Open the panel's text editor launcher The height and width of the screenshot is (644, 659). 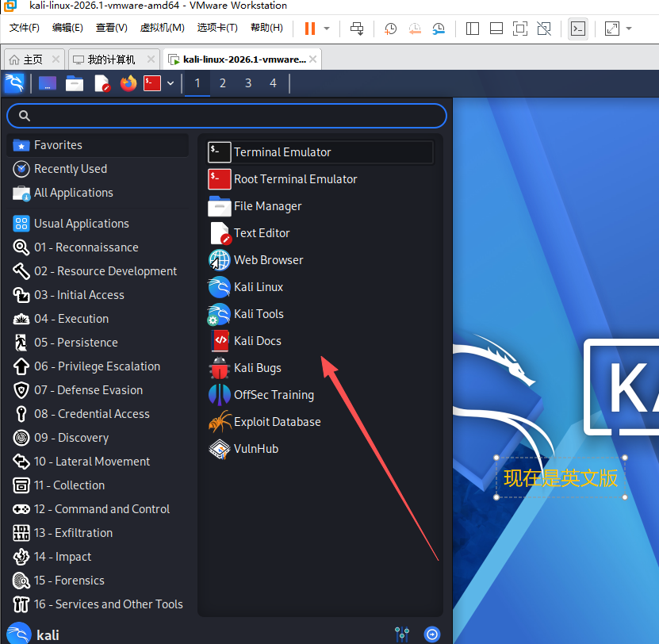102,83
